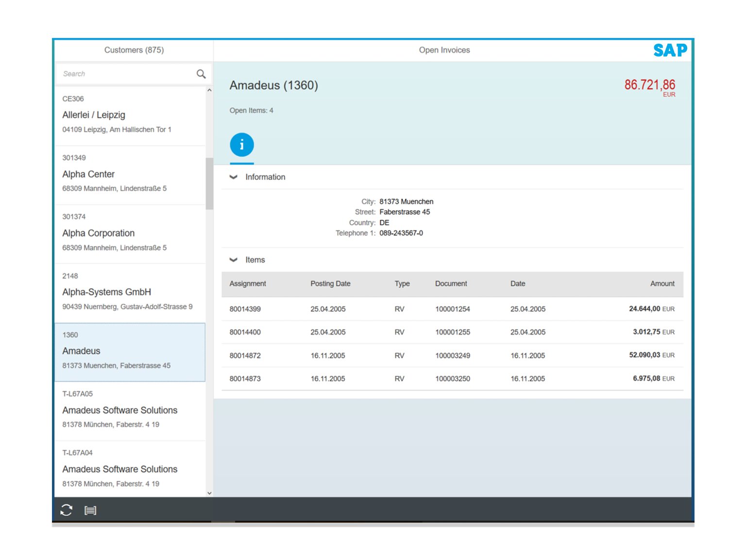The width and height of the screenshot is (746, 560).
Task: Click total amount 86.721,86 EUR
Action: (x=650, y=87)
